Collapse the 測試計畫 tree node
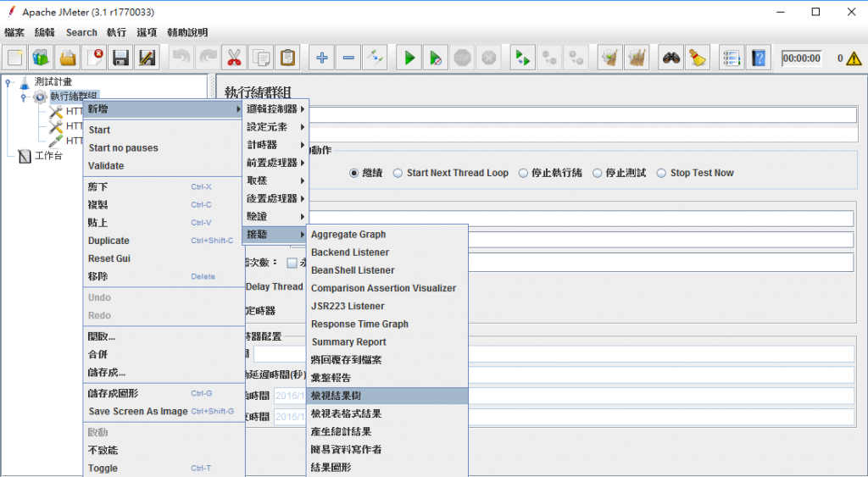The height and width of the screenshot is (477, 868). (8, 83)
